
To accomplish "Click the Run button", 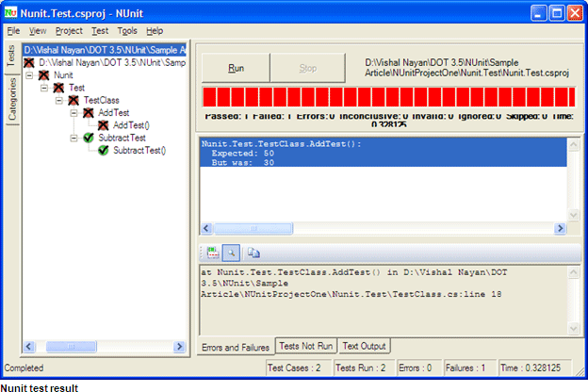I will [x=236, y=68].
